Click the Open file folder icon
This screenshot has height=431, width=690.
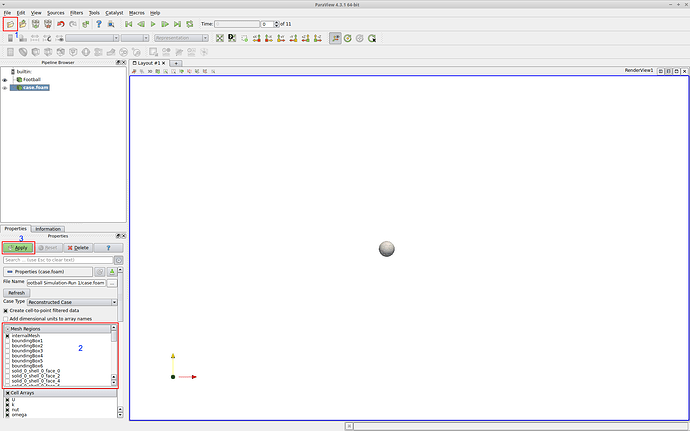tap(10, 24)
